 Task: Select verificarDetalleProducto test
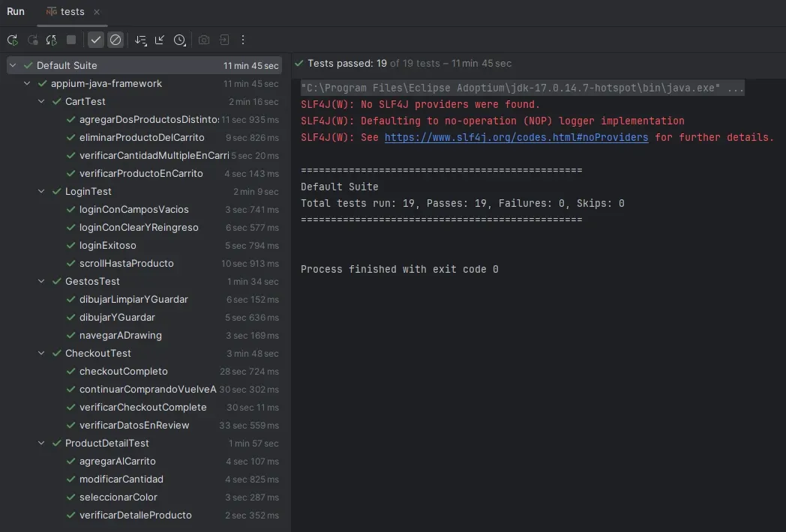coord(144,516)
